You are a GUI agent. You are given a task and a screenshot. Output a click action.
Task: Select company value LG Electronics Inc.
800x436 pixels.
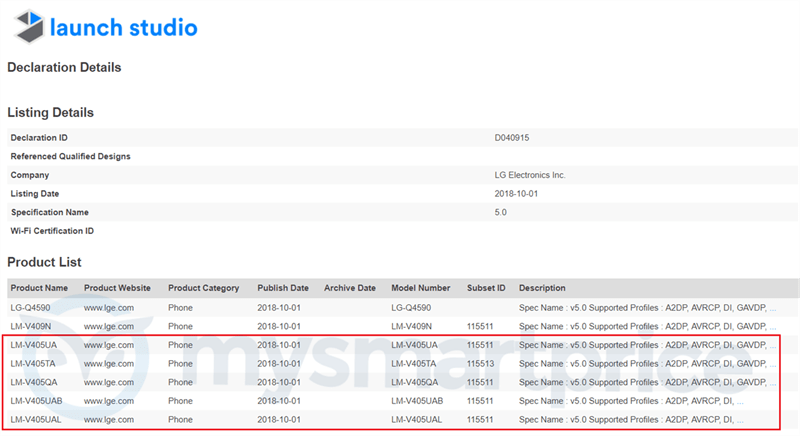click(530, 175)
